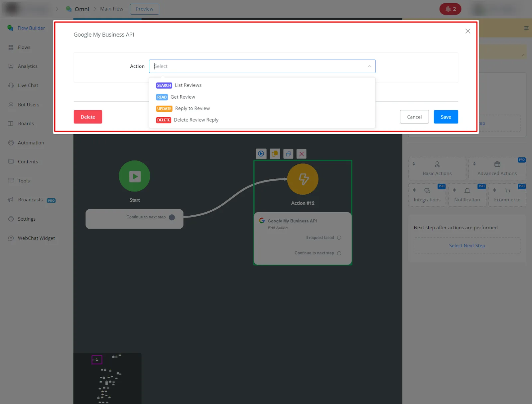
Task: Click the Analytics chart icon
Action: 11,66
